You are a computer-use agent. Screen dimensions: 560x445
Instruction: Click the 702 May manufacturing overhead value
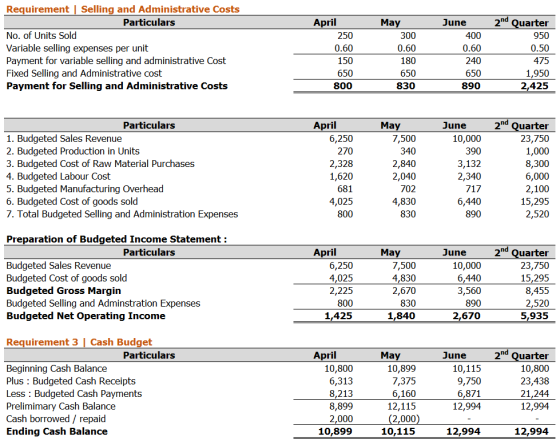(x=408, y=189)
